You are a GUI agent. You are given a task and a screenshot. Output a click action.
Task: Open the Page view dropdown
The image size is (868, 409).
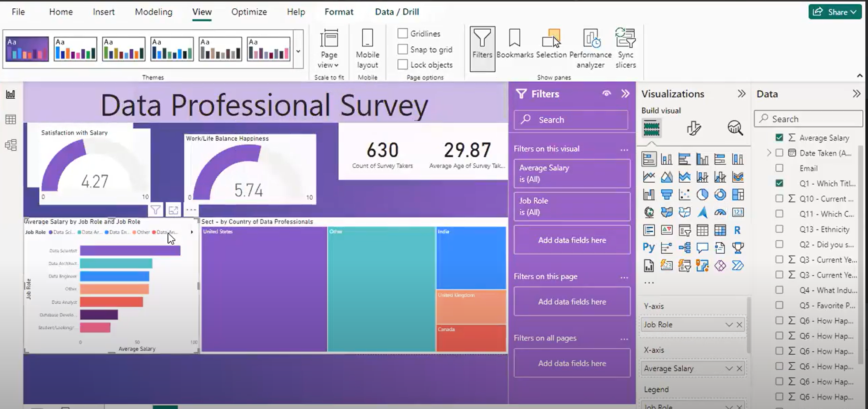tap(329, 48)
